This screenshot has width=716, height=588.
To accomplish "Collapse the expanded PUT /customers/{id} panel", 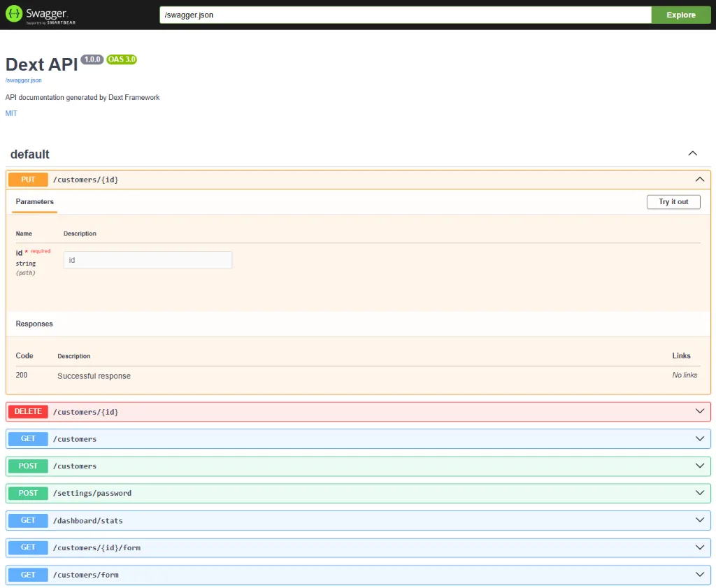I will [700, 179].
